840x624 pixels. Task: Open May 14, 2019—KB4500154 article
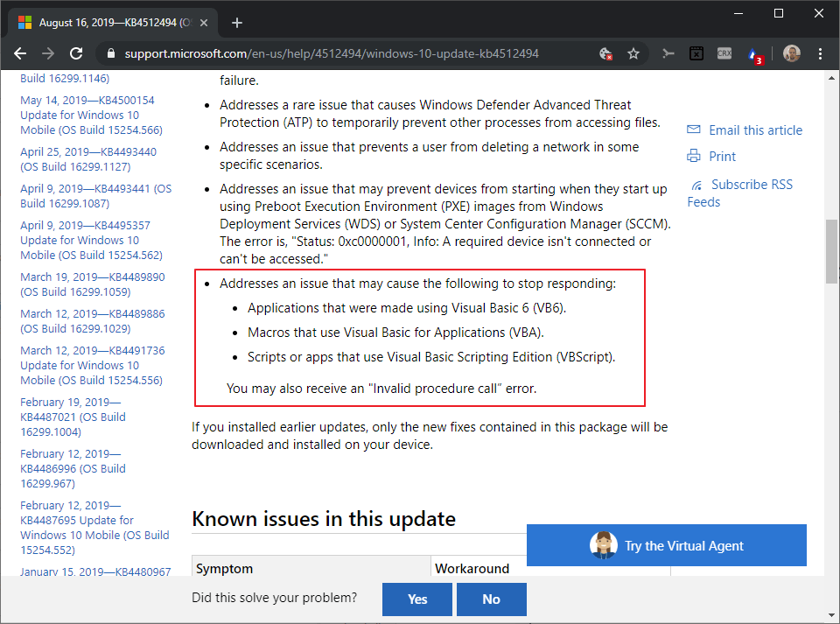[91, 116]
